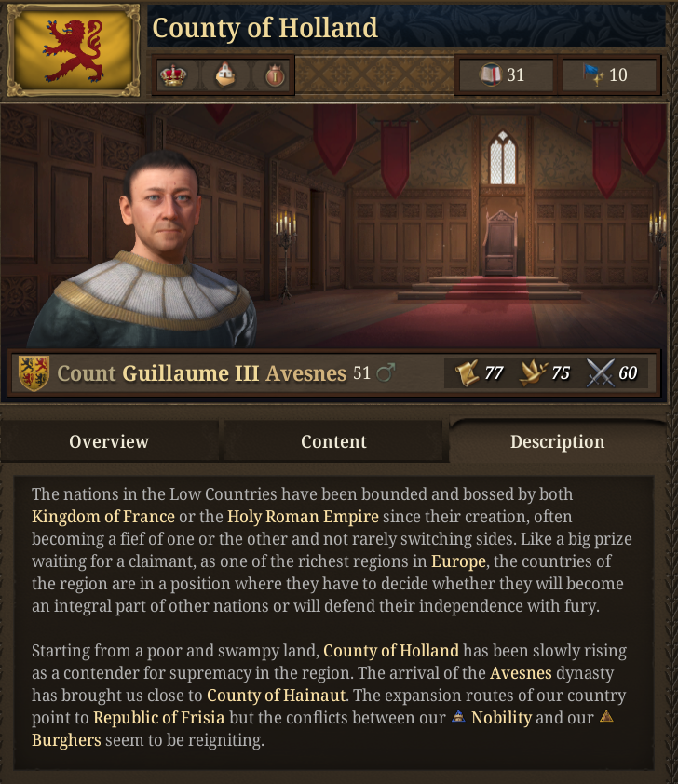Switch to the Overview tab
The width and height of the screenshot is (678, 784).
point(110,441)
